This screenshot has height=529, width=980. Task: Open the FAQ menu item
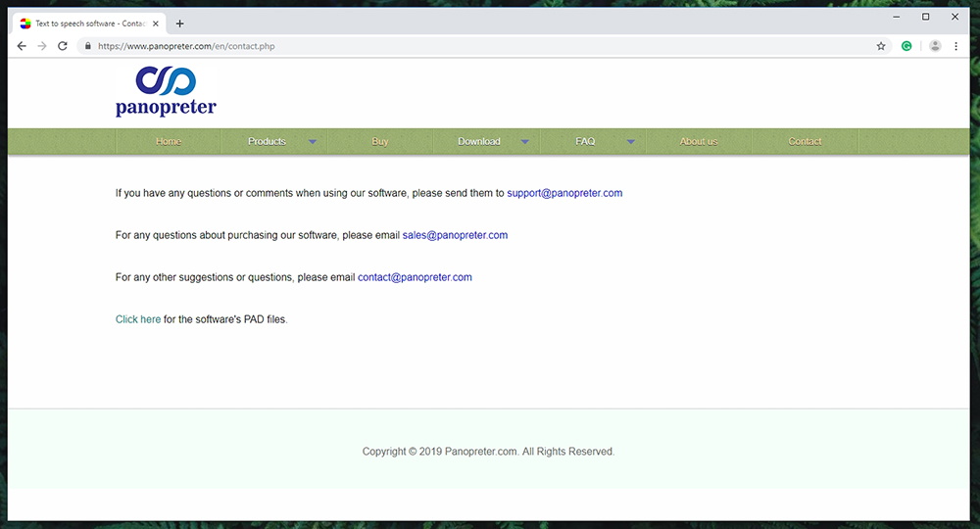[x=585, y=142]
